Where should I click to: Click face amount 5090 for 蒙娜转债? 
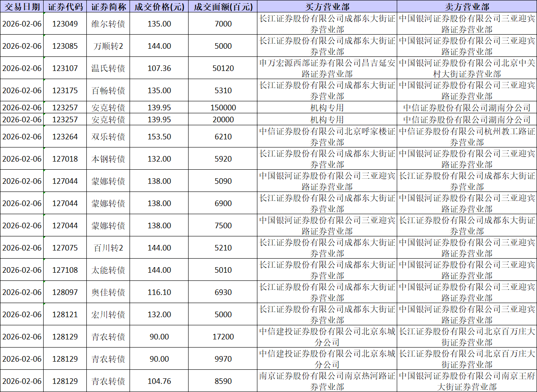click(x=223, y=181)
